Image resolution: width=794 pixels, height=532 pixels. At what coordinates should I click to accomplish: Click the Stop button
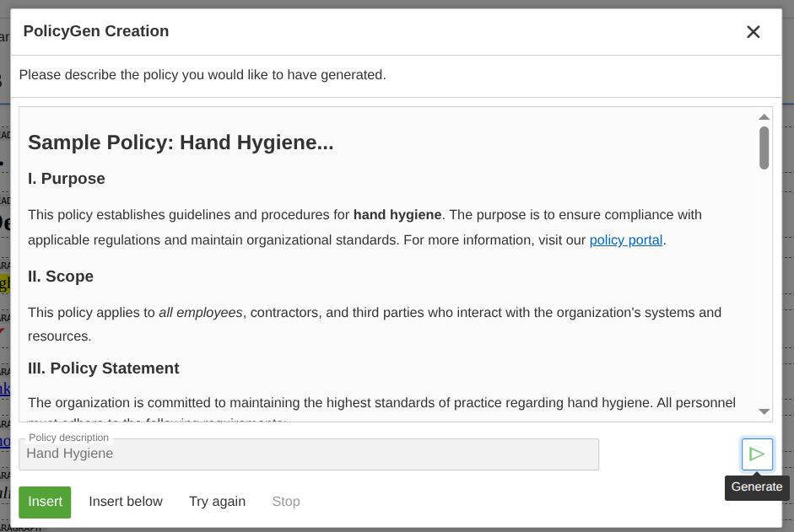pos(285,502)
